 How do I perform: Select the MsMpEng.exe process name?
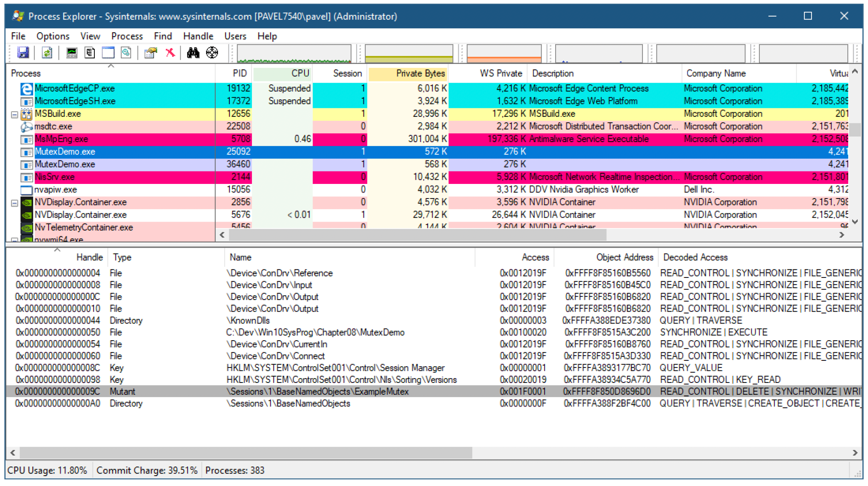(x=61, y=139)
